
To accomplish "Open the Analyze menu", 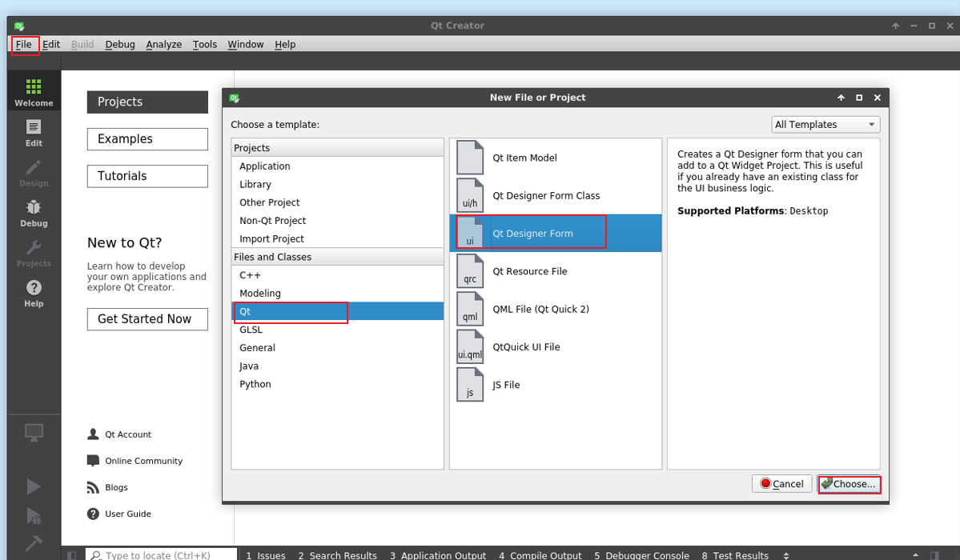I will point(164,44).
